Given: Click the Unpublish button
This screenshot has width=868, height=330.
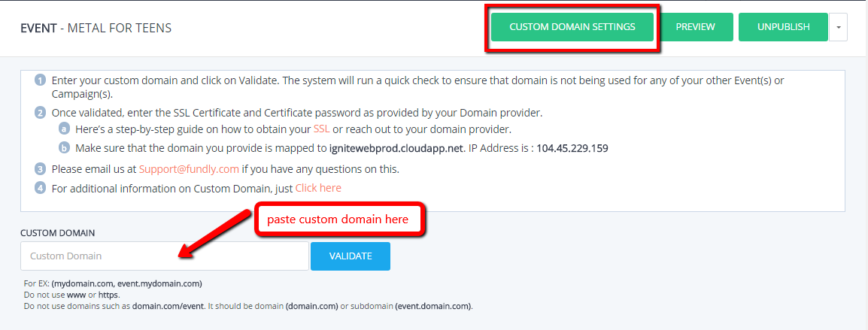Looking at the screenshot, I should pos(783,26).
